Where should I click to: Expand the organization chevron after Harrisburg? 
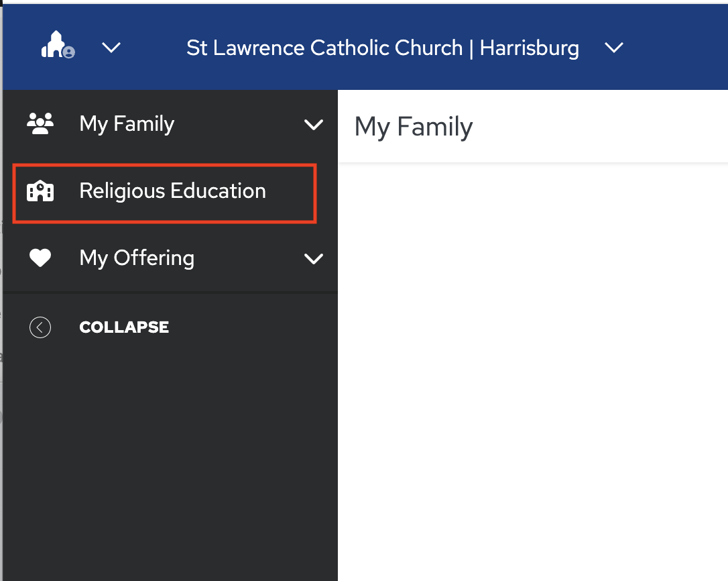pos(613,48)
